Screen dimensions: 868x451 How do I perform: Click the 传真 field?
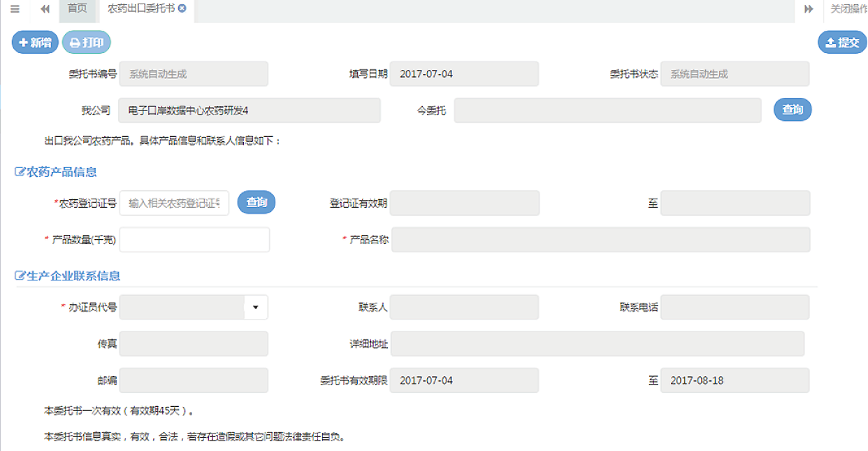click(194, 344)
